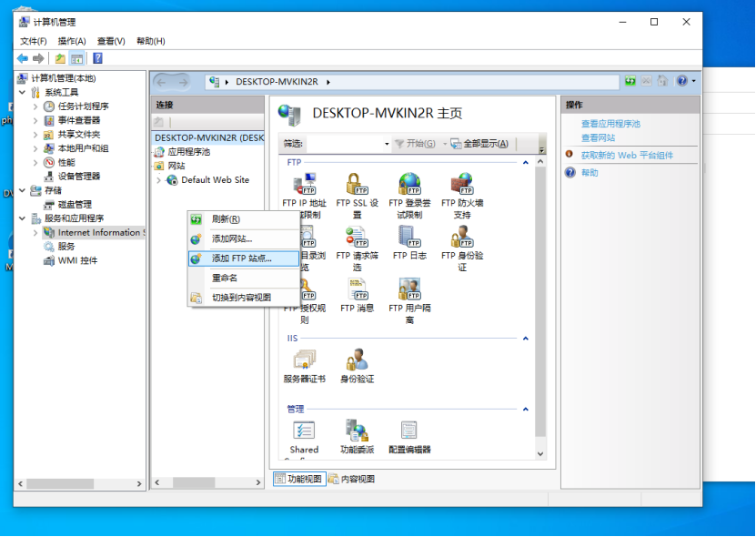The height and width of the screenshot is (537, 756).
Task: Open the 查看(V) menu
Action: (x=111, y=41)
